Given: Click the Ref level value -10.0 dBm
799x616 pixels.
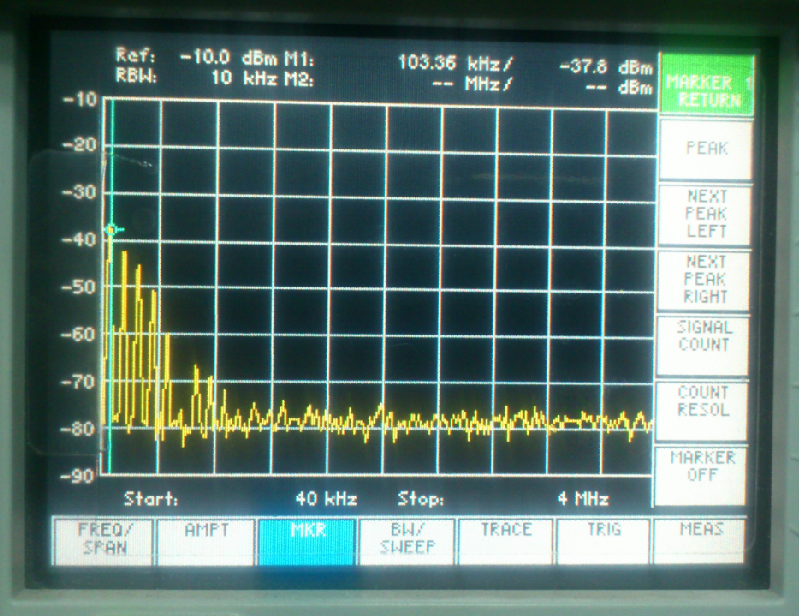Looking at the screenshot, I should tap(229, 58).
